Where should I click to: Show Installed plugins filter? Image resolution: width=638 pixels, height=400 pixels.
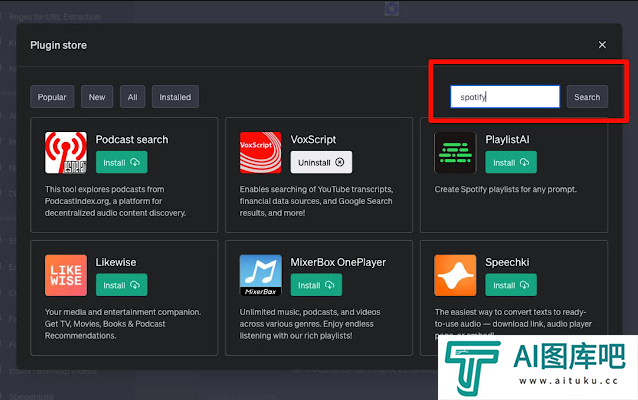point(175,97)
